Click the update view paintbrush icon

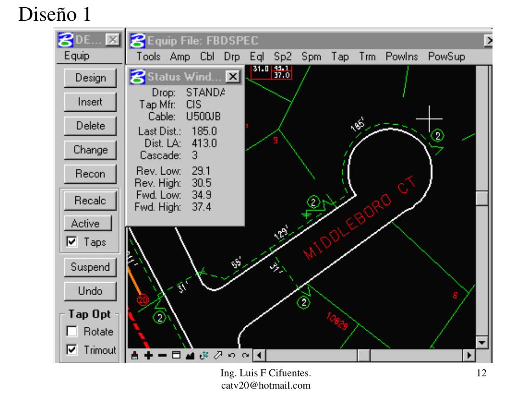click(135, 355)
